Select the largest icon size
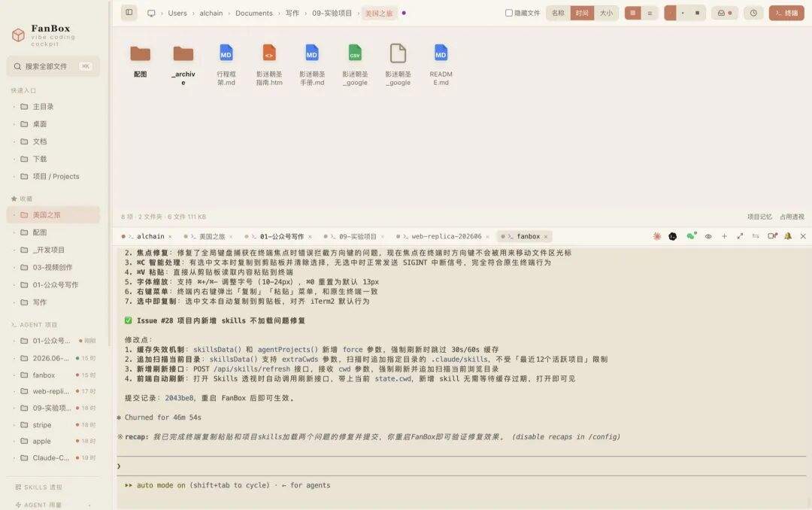Screen dimensions: 812x510 pos(698,13)
